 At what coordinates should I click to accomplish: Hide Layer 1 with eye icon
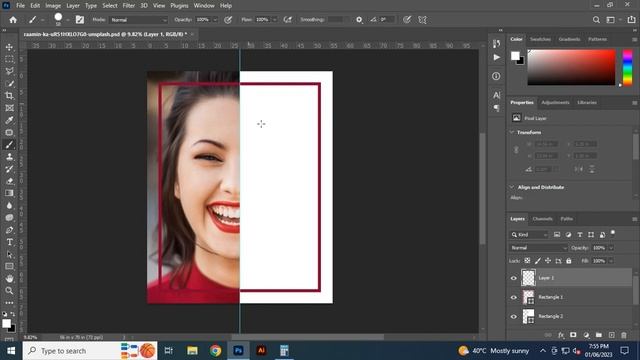514,278
